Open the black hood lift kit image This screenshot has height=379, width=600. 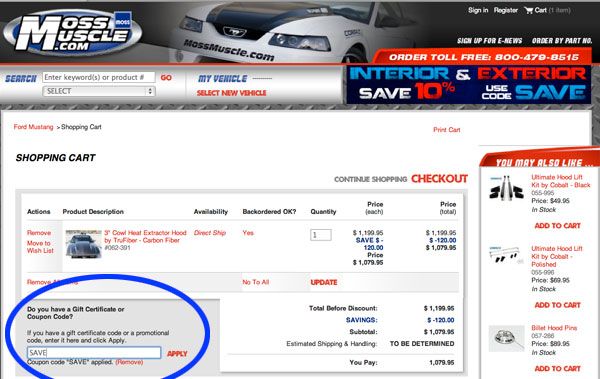[x=506, y=187]
